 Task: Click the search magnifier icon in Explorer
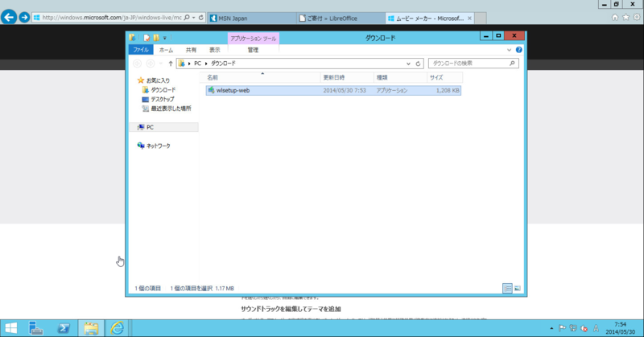point(512,64)
